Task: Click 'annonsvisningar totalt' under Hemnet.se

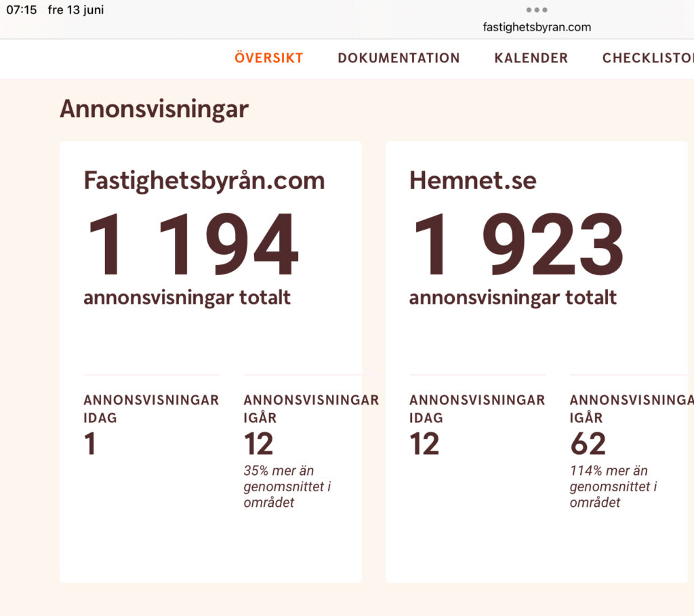Action: point(512,297)
